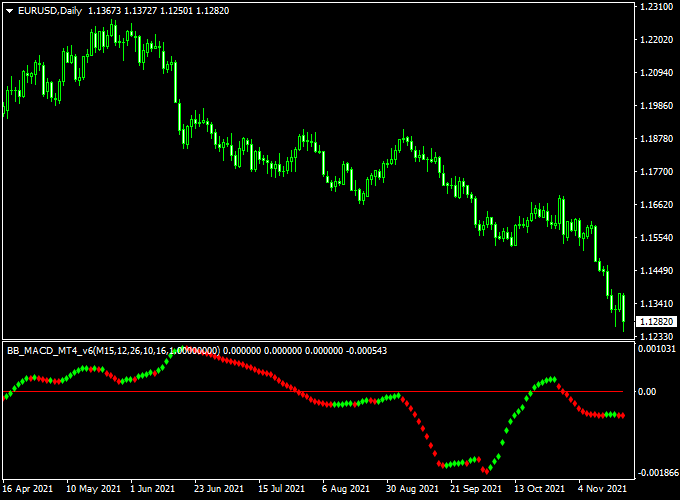Select the 1.20940 price axis label
This screenshot has width=680, height=500.
click(657, 72)
